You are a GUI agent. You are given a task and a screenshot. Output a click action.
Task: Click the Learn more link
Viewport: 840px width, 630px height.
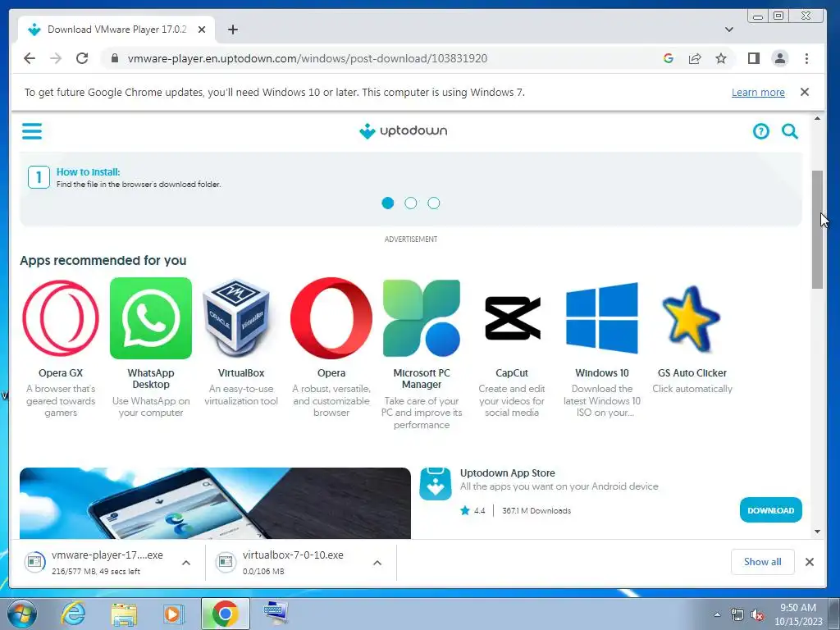point(758,92)
